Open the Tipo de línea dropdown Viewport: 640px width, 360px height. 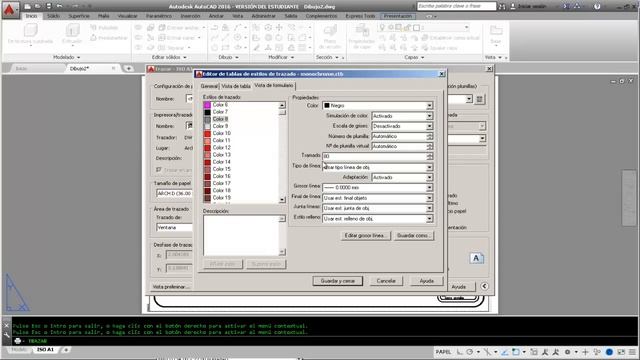(378, 167)
